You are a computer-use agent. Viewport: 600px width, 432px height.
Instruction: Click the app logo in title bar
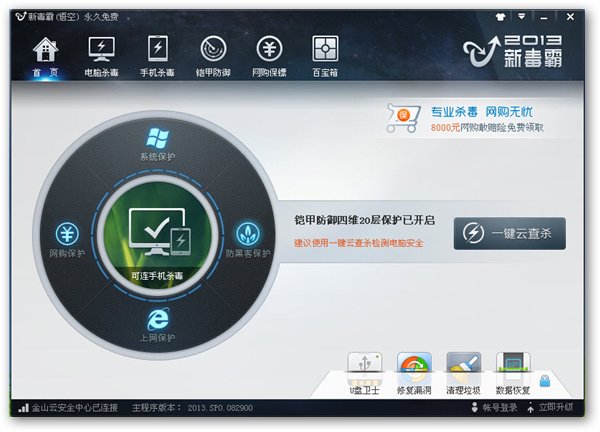click(x=21, y=16)
